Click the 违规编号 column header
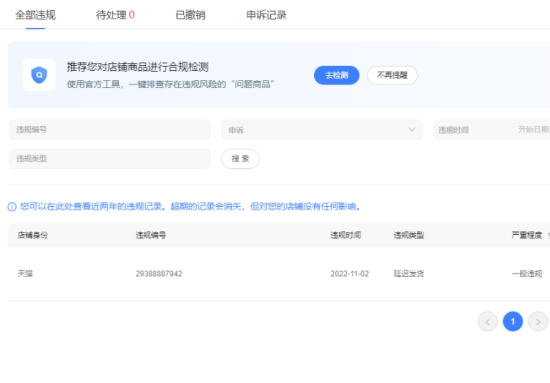 click(x=151, y=235)
